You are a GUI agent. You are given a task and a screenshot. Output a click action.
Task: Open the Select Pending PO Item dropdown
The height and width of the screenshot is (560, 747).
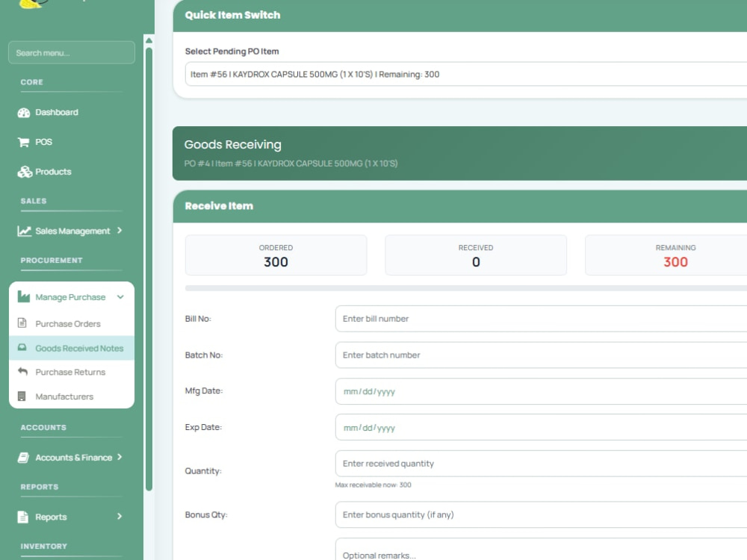466,74
